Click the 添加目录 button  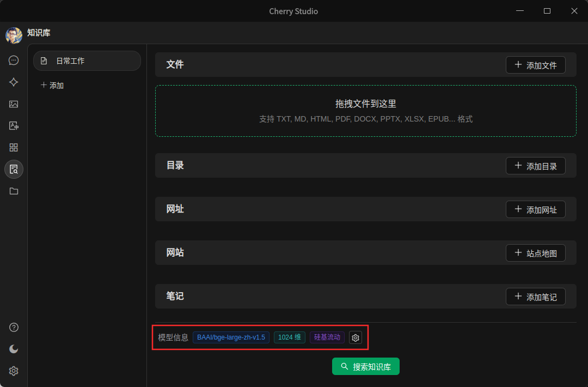(536, 166)
